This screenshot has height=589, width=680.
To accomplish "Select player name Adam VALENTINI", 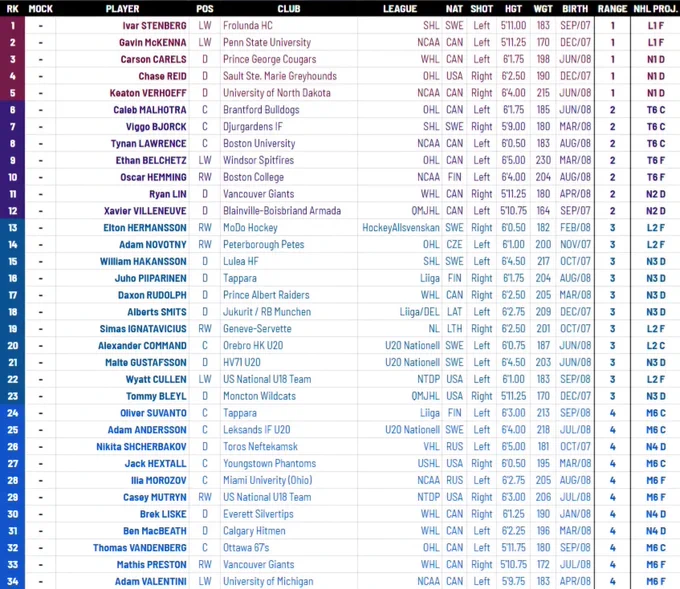I will click(x=150, y=582).
